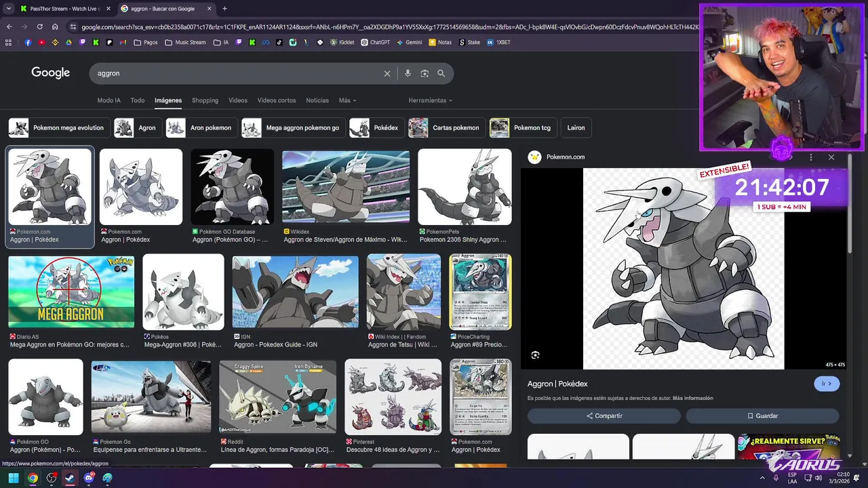Show the browser tab search dropdown
The image size is (868, 488).
9,9
